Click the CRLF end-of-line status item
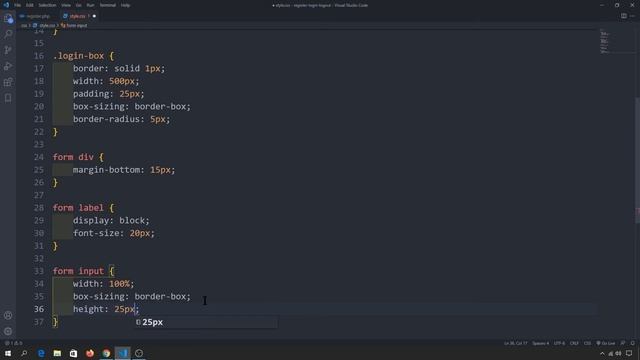This screenshot has height=360, width=640. 574,343
